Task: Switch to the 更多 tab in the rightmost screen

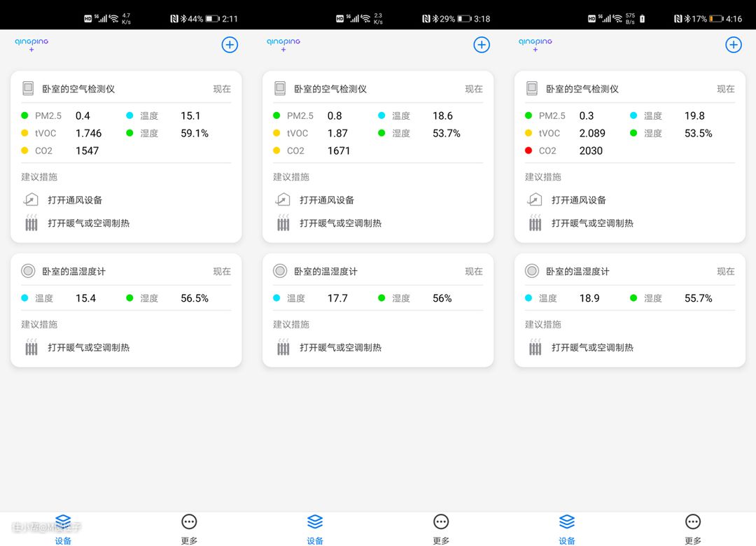Action: [692, 528]
